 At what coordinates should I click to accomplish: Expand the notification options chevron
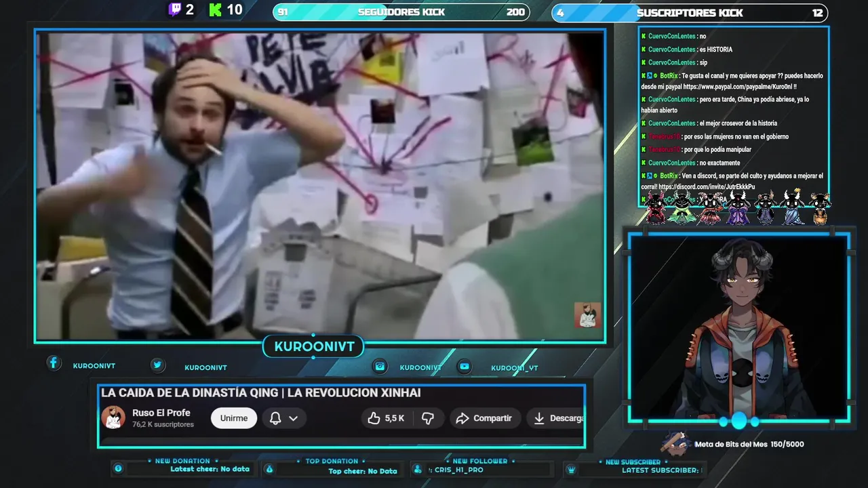(x=293, y=418)
